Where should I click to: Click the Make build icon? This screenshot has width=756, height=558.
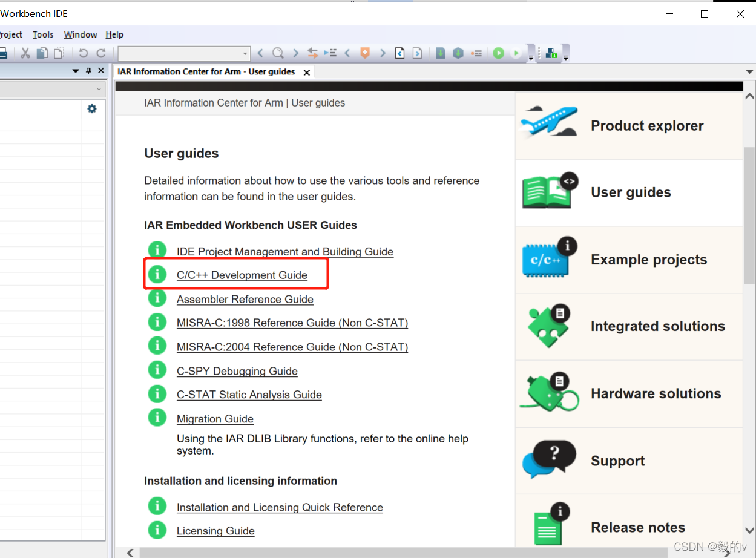(458, 53)
